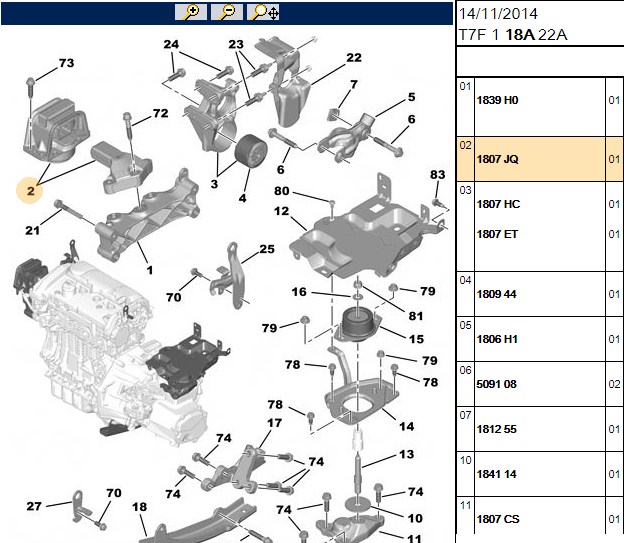This screenshot has height=543, width=624.
Task: Click callout number 14 on the plate
Action: (406, 427)
